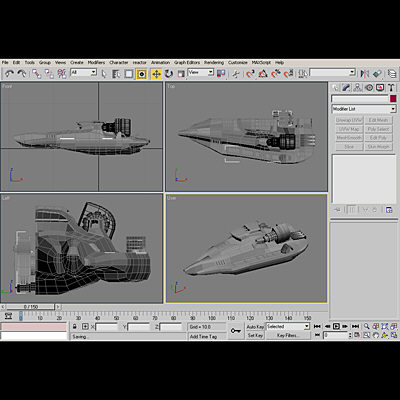Click the Use Pivot Point Center icon
This screenshot has height=400, width=400.
[x=221, y=74]
